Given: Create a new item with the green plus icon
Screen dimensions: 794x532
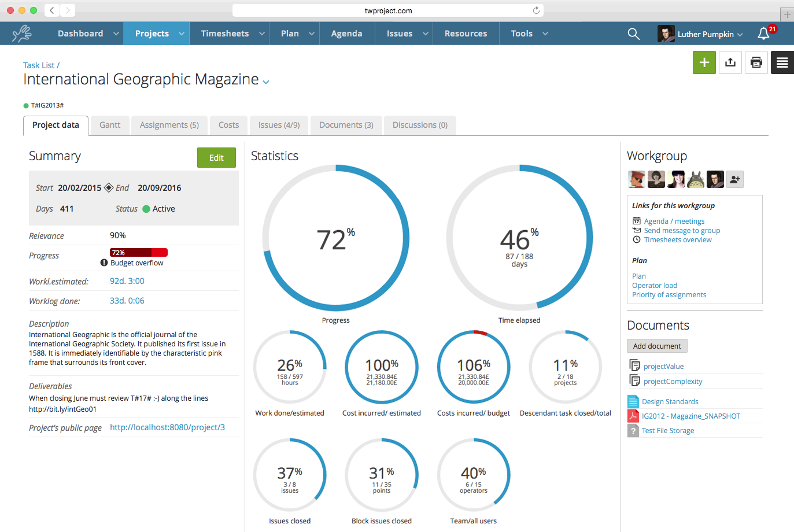Looking at the screenshot, I should (704, 62).
